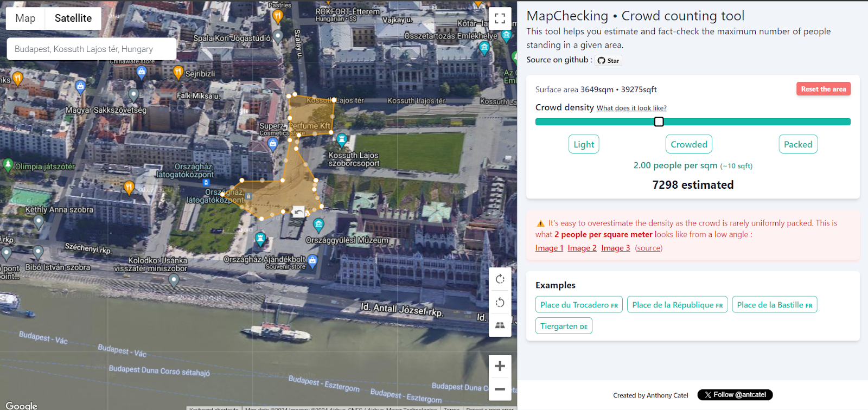The height and width of the screenshot is (410, 868).
Task: Click the Összetartozás Emlékhelye marker
Action: (506, 36)
